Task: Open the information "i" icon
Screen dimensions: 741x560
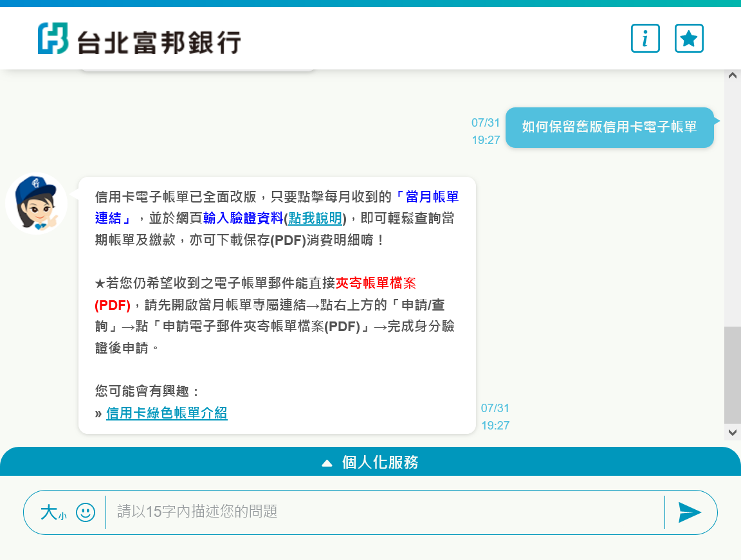Action: click(645, 39)
